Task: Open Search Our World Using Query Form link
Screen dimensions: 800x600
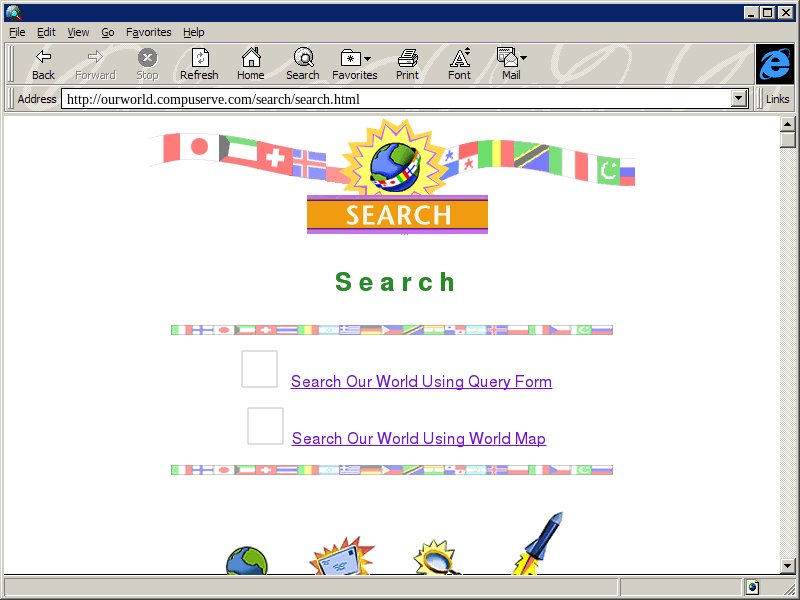Action: pyautogui.click(x=421, y=382)
